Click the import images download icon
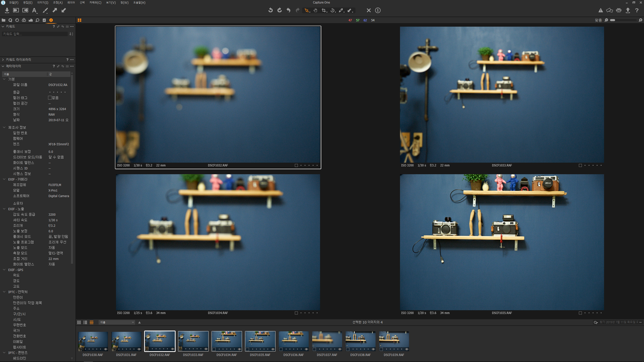Screen dimensions: 644x362 [x=7, y=10]
